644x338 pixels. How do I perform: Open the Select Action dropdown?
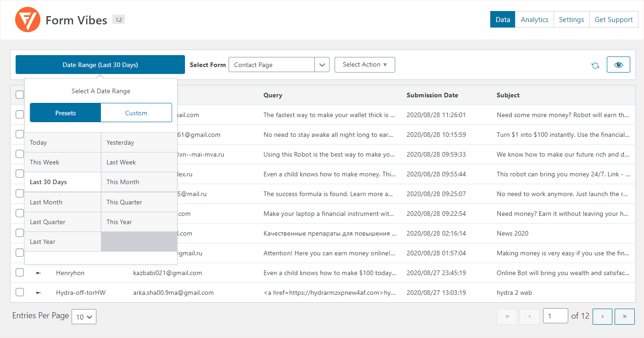click(x=364, y=65)
